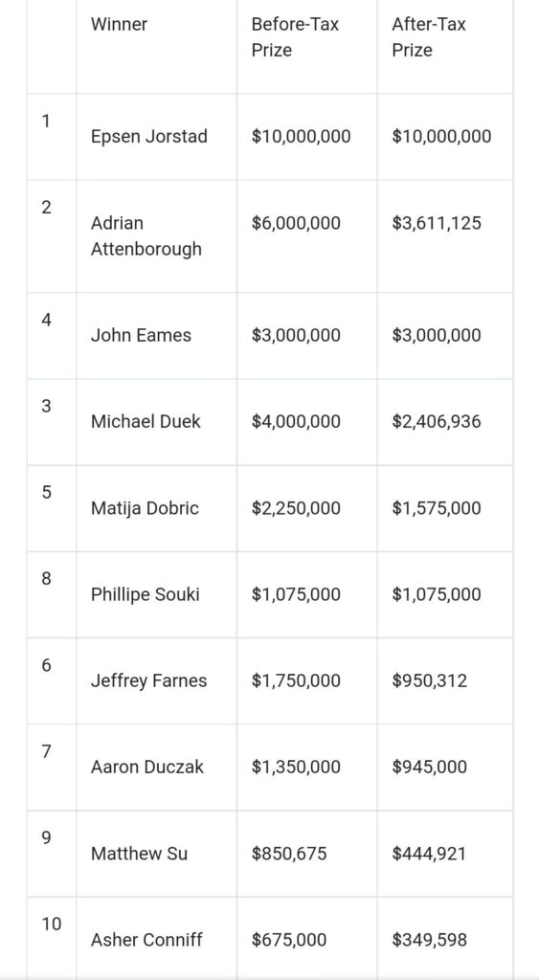539x980 pixels.
Task: Select the $945,000 after-tax amount
Action: pyautogui.click(x=430, y=767)
